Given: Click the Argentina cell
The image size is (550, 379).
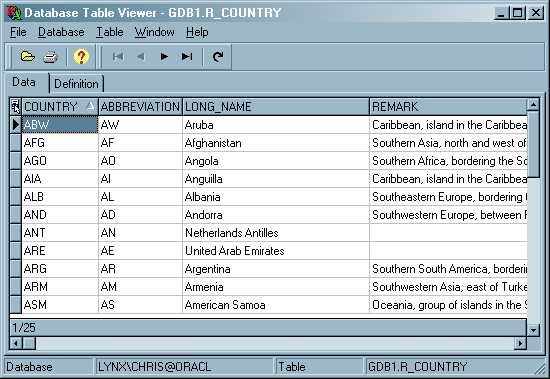Looking at the screenshot, I should click(x=276, y=268).
